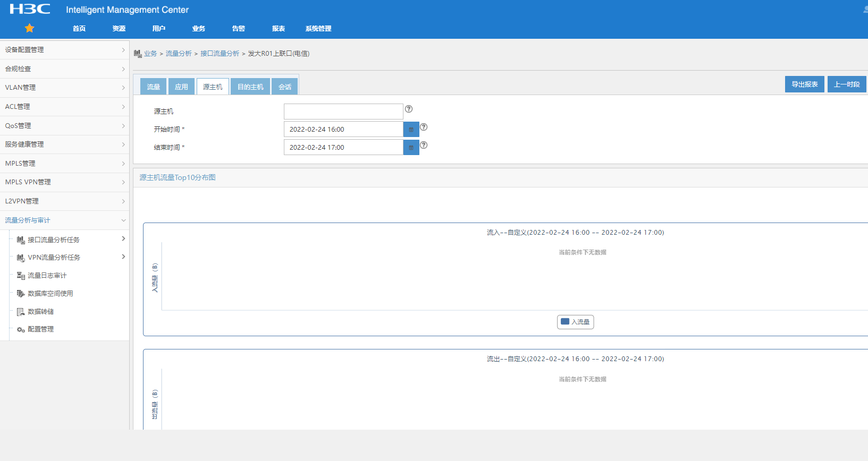Open the start time calendar picker
This screenshot has height=461, width=868.
(411, 130)
